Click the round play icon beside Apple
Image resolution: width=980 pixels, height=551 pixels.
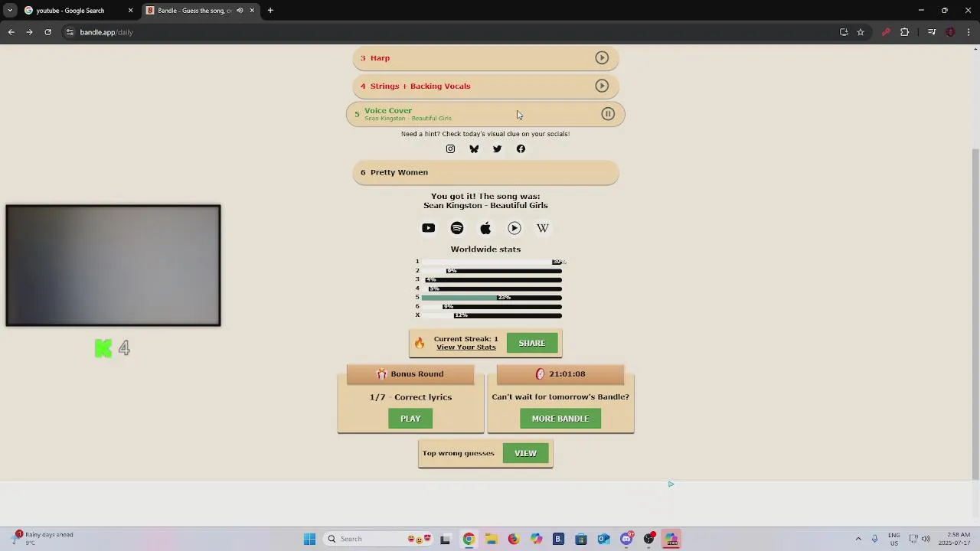514,228
